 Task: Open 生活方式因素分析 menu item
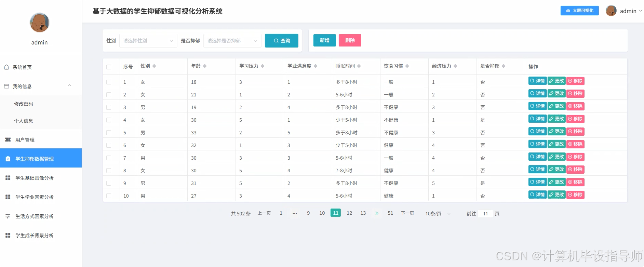click(41, 216)
